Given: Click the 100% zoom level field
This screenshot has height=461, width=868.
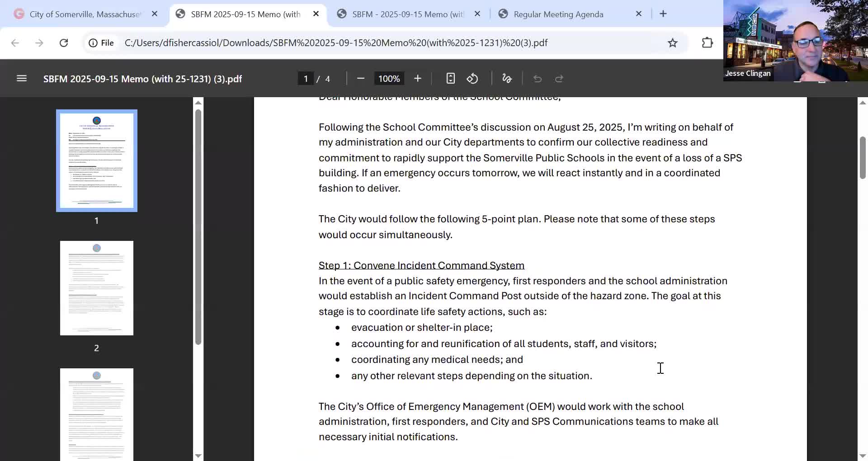Looking at the screenshot, I should pos(389,79).
